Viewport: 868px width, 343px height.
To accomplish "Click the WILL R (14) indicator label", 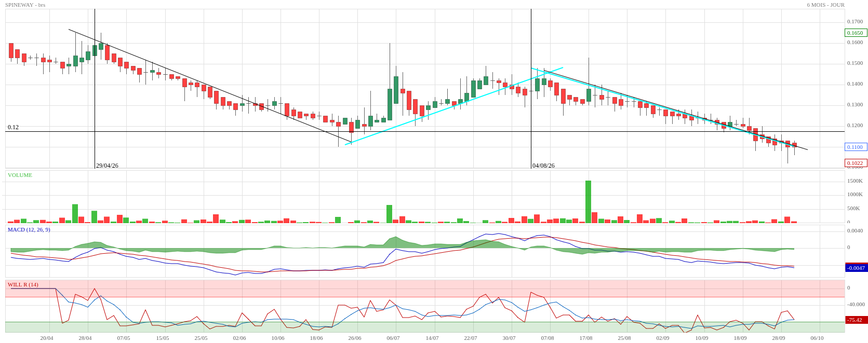I will click(x=23, y=284).
